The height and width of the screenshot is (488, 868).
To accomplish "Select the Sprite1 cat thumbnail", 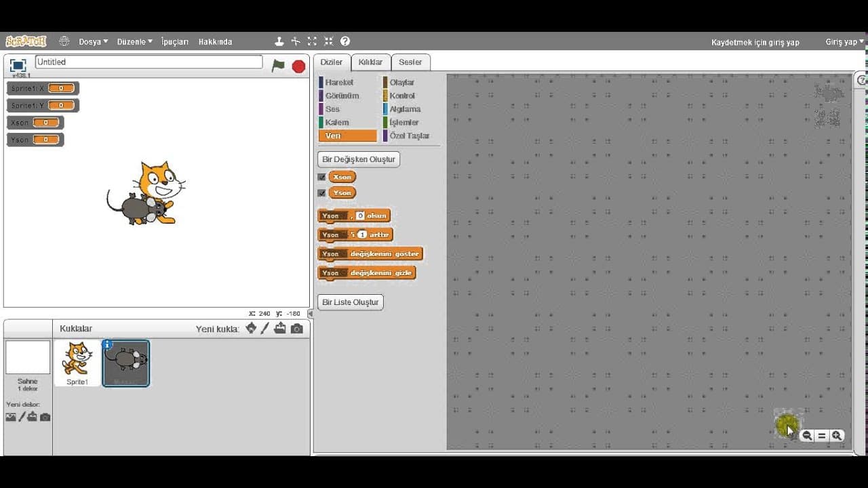I will click(77, 363).
